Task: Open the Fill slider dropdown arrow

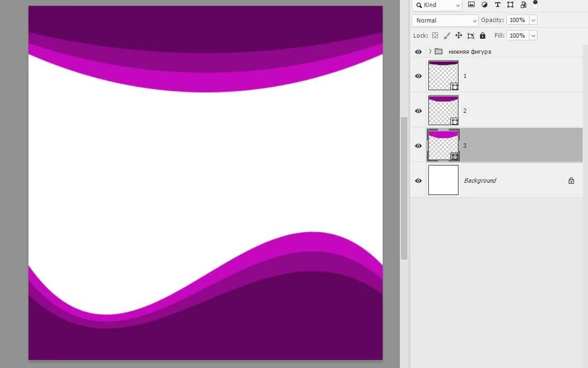Action: [x=533, y=35]
